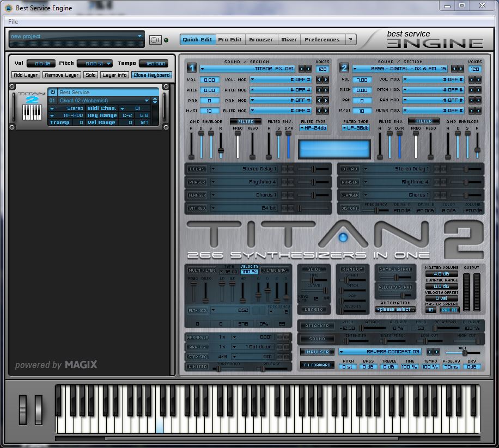Click the MIDI panic icon button
Image resolution: width=499 pixels, height=448 pixels.
155,40
